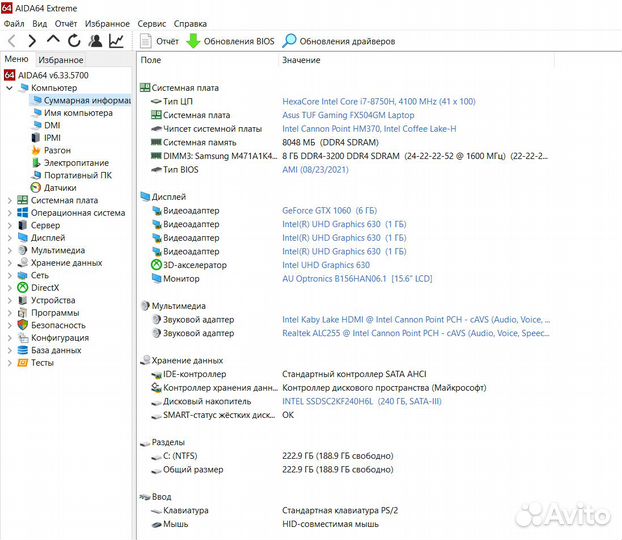Click the Мультимедиа speaker icon in tree
This screenshot has height=540, width=622.
point(23,250)
